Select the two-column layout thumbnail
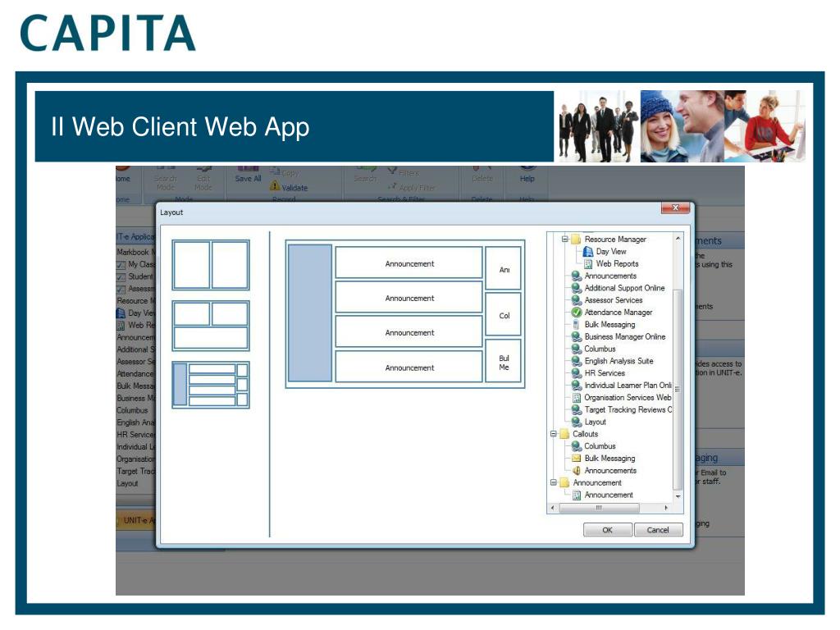Image resolution: width=840 pixels, height=630 pixels. pyautogui.click(x=211, y=265)
